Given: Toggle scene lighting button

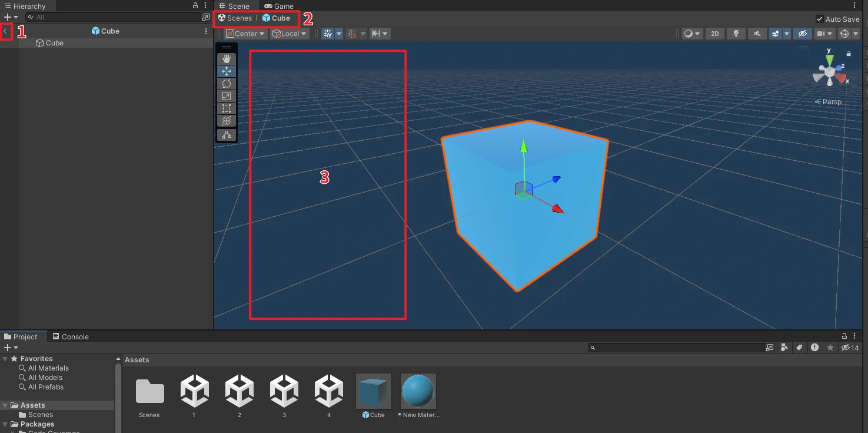Looking at the screenshot, I should point(736,34).
